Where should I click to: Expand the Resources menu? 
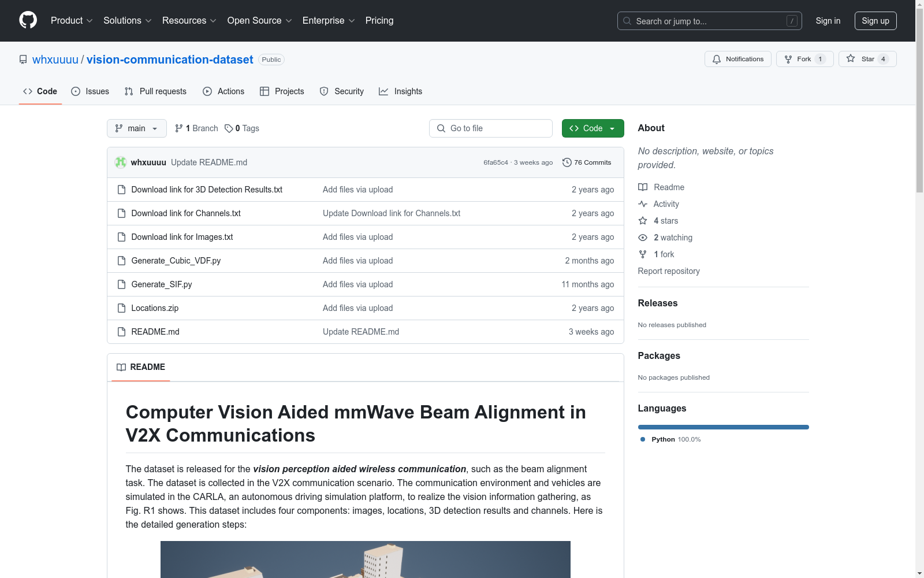click(189, 20)
